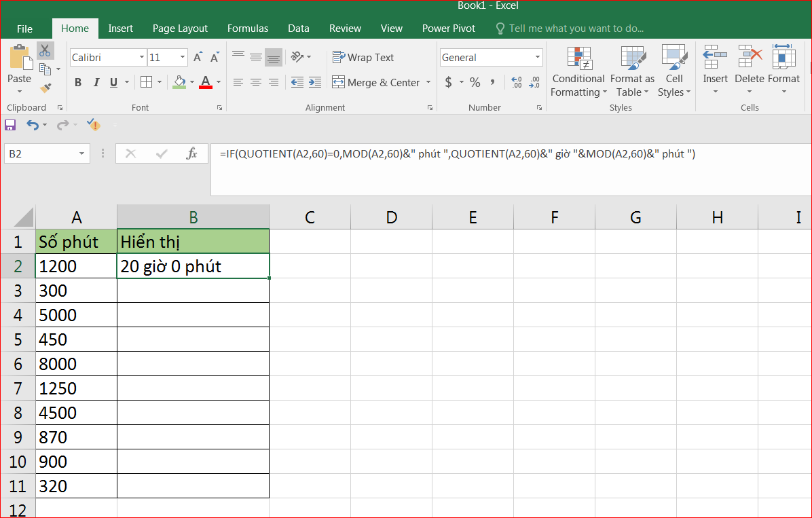The image size is (812, 518).
Task: Open the Power Pivot tab
Action: point(449,29)
